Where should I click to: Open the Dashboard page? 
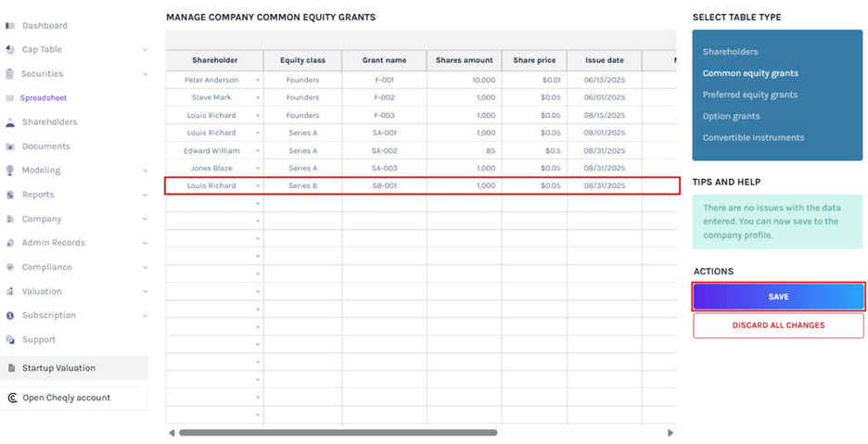[45, 25]
